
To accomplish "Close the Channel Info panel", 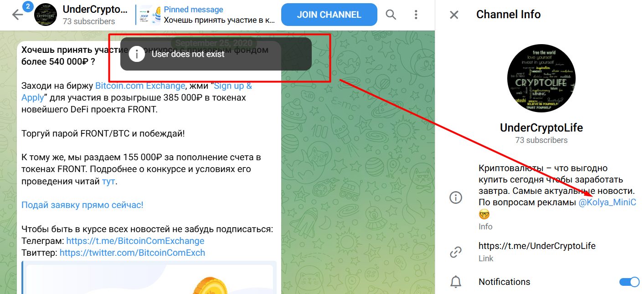I will (454, 15).
